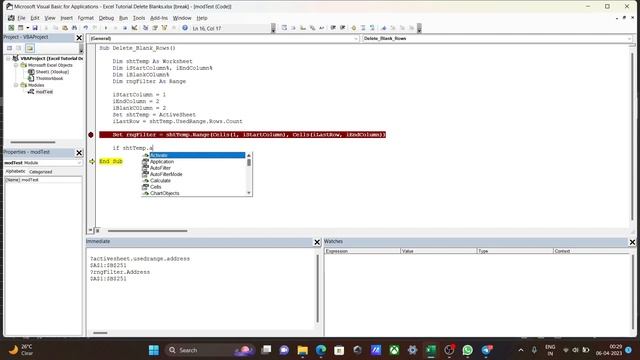Click the Complete Word toolbar icon

322,28
